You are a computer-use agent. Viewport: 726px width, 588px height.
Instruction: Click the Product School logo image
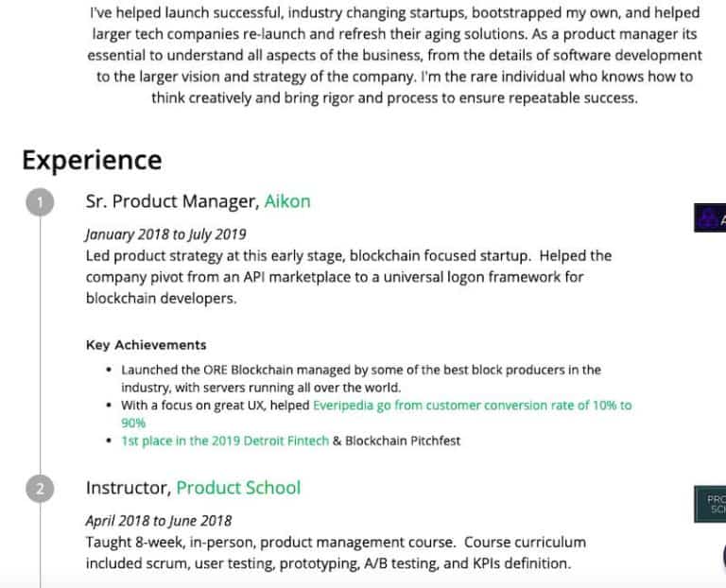coord(711,503)
